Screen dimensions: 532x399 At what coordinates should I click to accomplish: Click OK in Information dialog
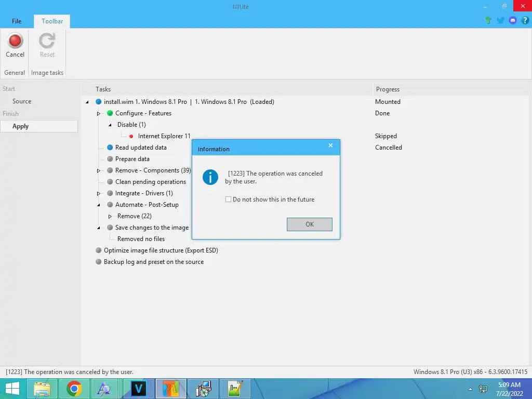click(x=310, y=224)
